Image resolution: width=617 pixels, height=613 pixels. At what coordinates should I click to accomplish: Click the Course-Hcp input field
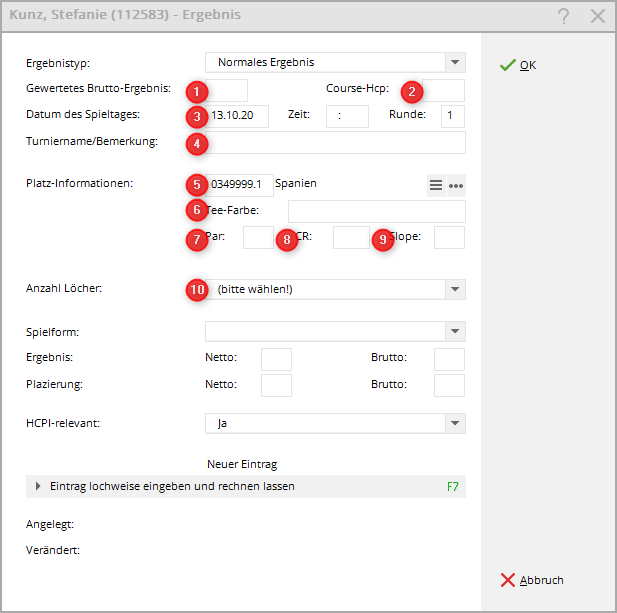444,90
